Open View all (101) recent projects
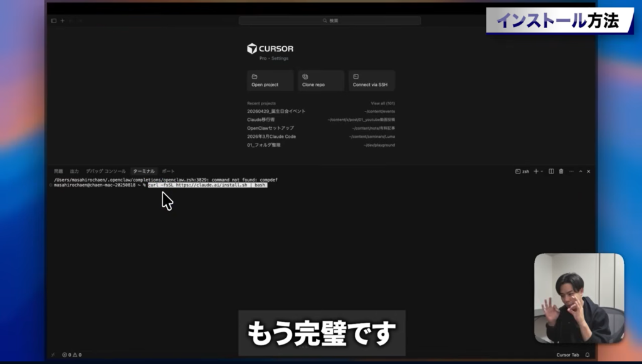The width and height of the screenshot is (642, 364). click(382, 103)
